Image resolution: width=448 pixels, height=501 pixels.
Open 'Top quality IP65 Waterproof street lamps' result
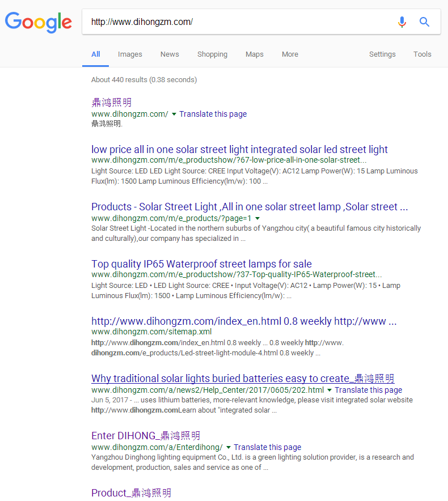point(201,264)
